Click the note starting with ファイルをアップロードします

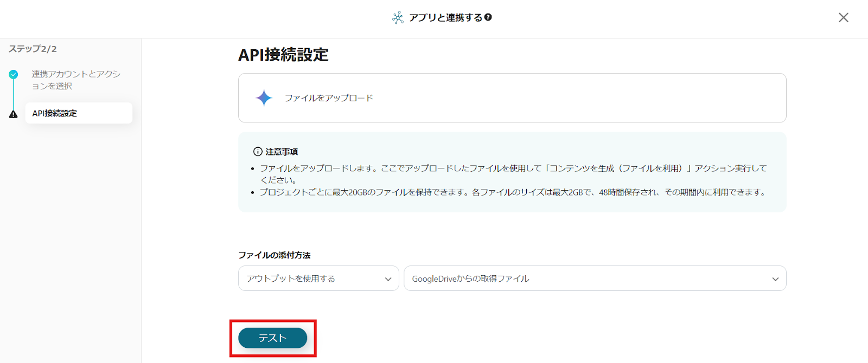513,174
